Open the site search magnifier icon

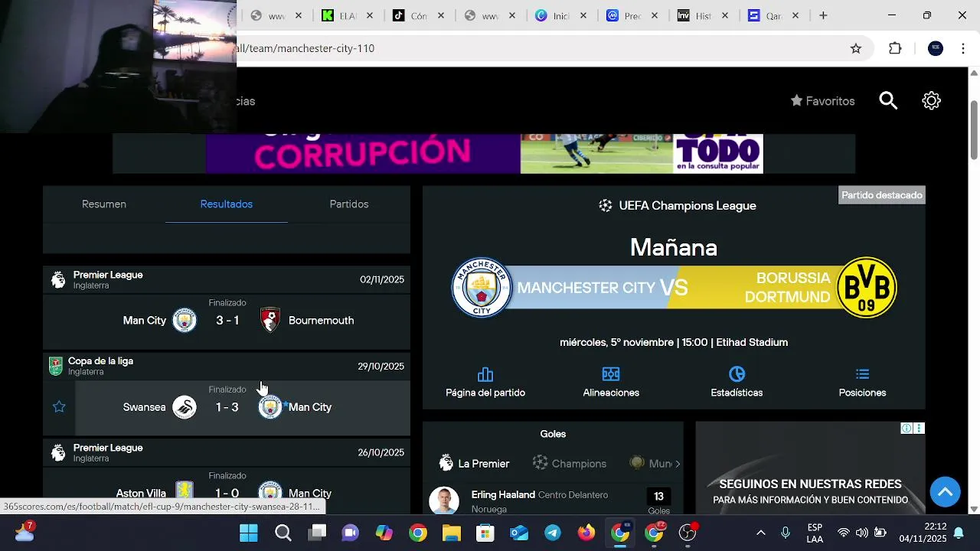click(x=888, y=101)
